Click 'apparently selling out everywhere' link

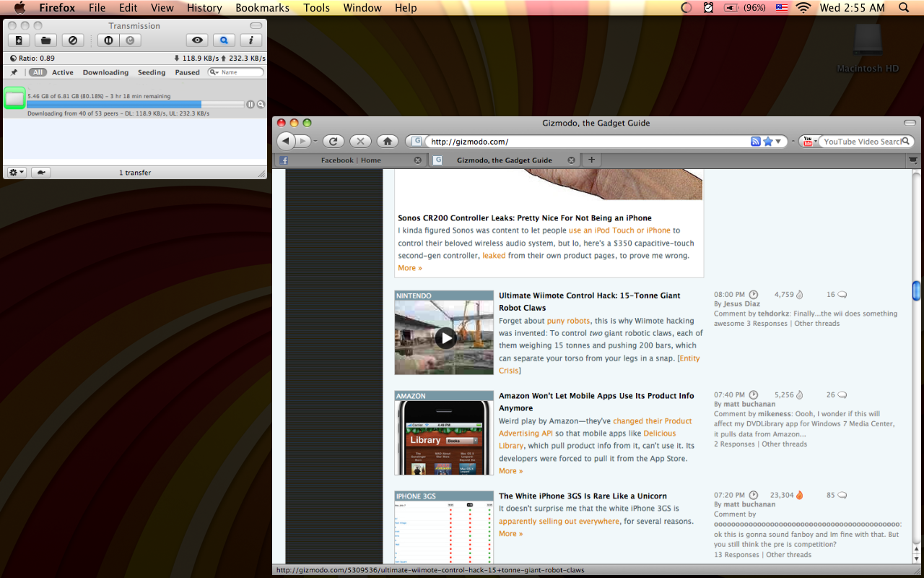[559, 522]
